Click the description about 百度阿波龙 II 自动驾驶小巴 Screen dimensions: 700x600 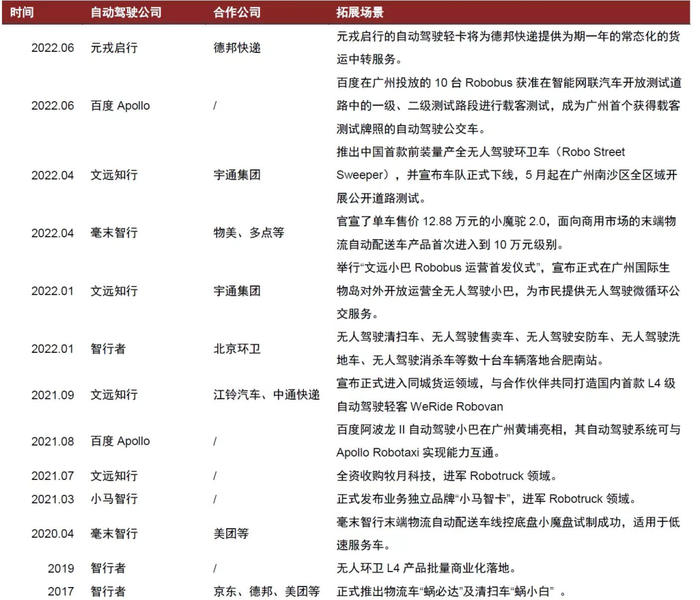508,441
